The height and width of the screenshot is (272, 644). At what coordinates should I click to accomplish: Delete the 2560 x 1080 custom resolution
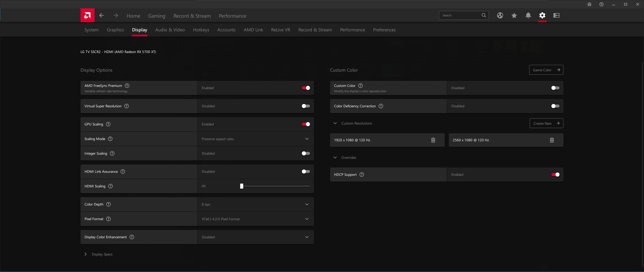[552, 140]
